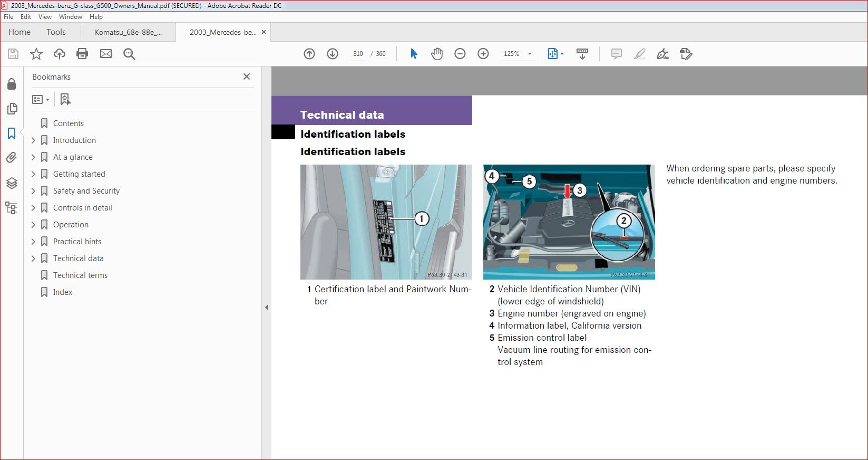This screenshot has width=868, height=460.
Task: Expand the Operation bookmark
Action: click(33, 225)
